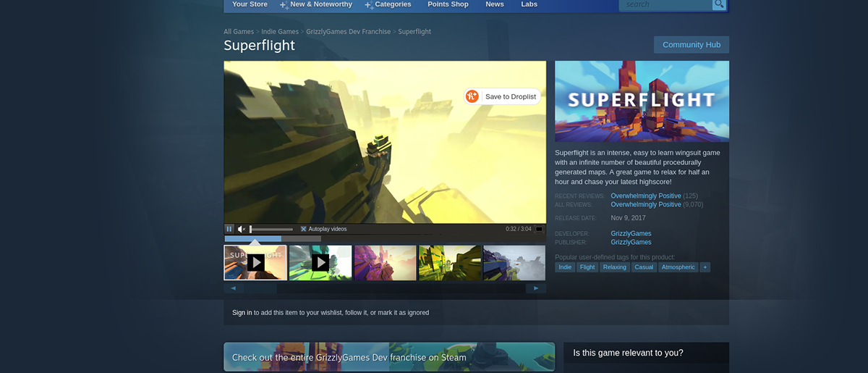Open the Labs tab
Viewport: 868px width, 373px height.
coord(529,4)
